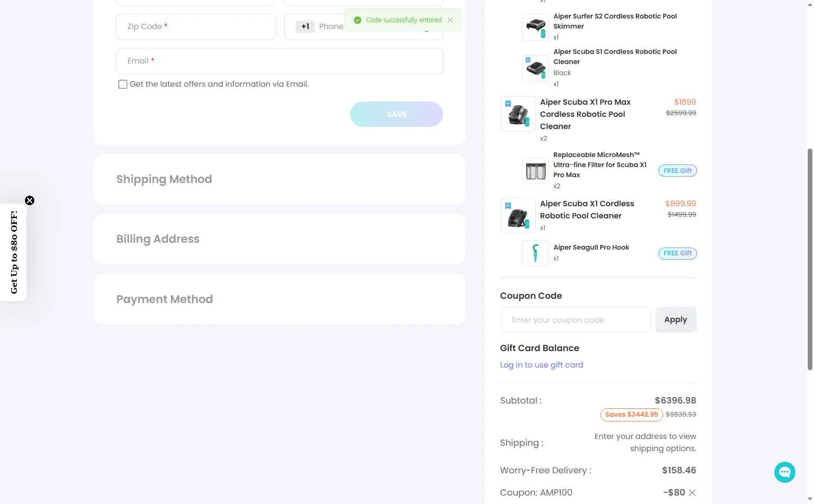Click the Aiper Seagull Pro Hook thumbnail
Screen dimensions: 814x504
tap(535, 253)
